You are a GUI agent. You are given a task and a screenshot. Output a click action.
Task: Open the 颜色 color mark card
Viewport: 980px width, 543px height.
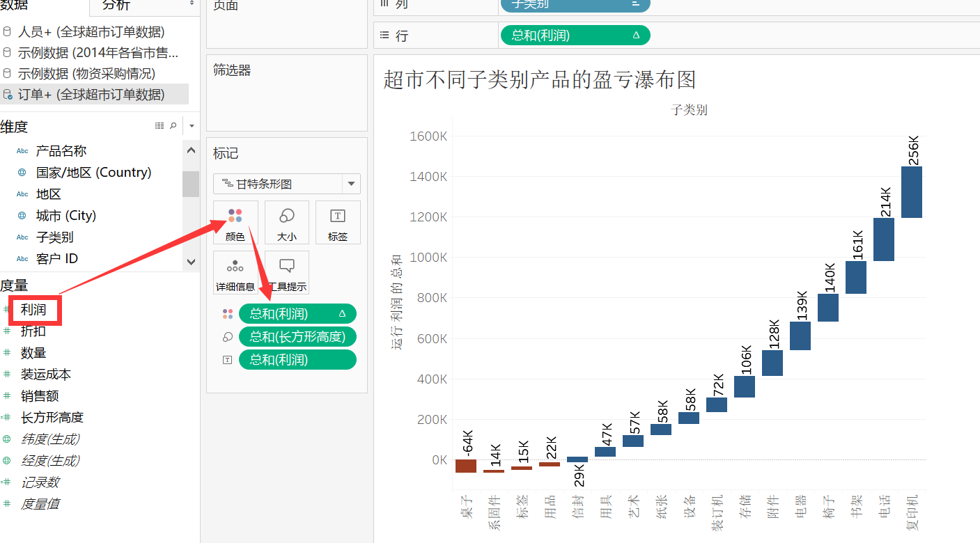(235, 223)
